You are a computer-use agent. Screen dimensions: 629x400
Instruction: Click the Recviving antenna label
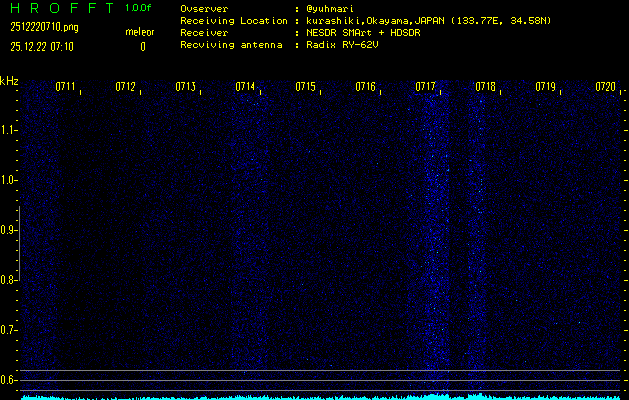coord(231,45)
